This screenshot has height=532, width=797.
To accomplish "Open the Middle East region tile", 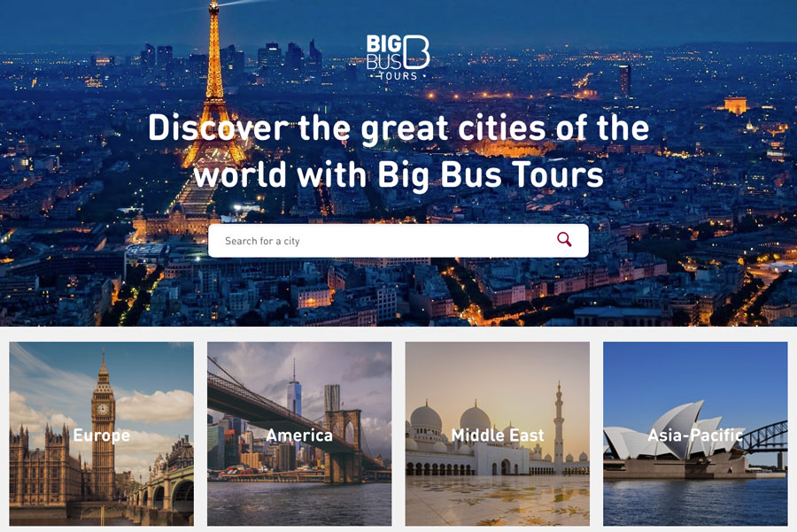I will (497, 434).
